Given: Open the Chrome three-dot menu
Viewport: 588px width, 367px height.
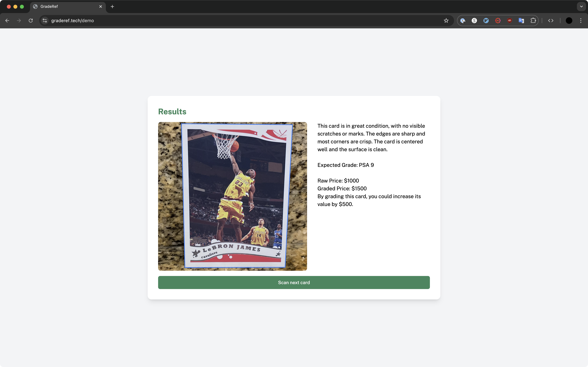Looking at the screenshot, I should (x=581, y=21).
